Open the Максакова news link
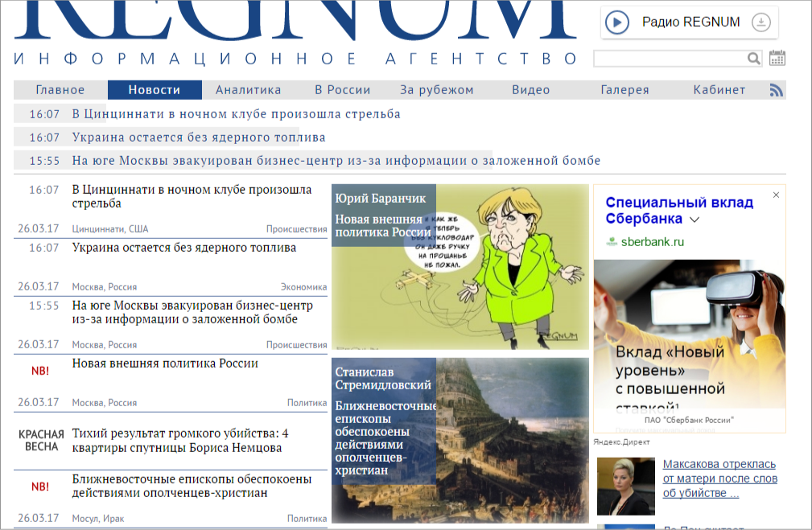The height and width of the screenshot is (530, 812). (x=719, y=479)
